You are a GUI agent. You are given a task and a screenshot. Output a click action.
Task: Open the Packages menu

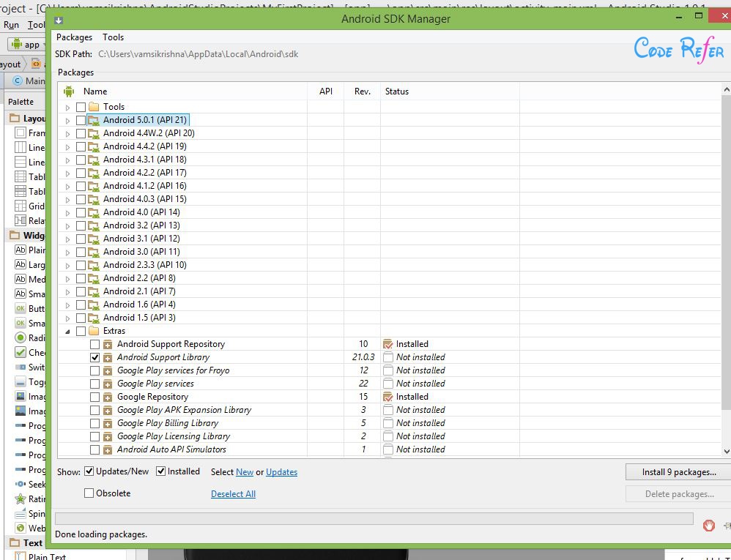[74, 37]
